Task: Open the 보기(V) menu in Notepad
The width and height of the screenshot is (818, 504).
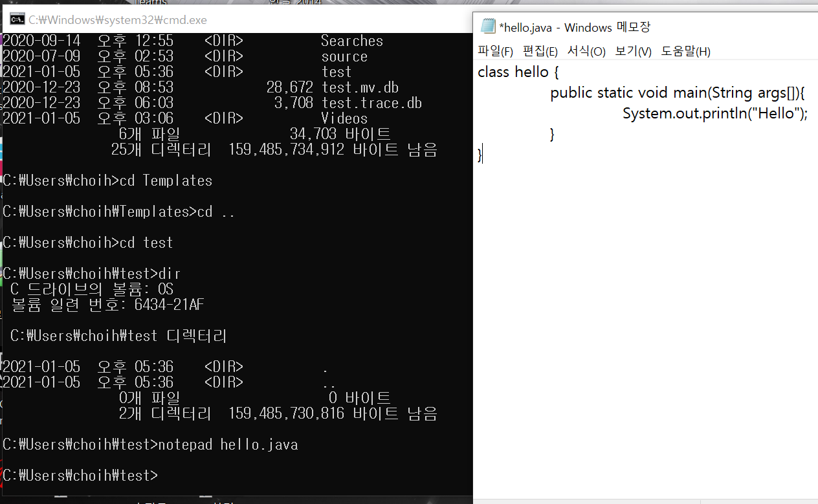Action: coord(633,51)
